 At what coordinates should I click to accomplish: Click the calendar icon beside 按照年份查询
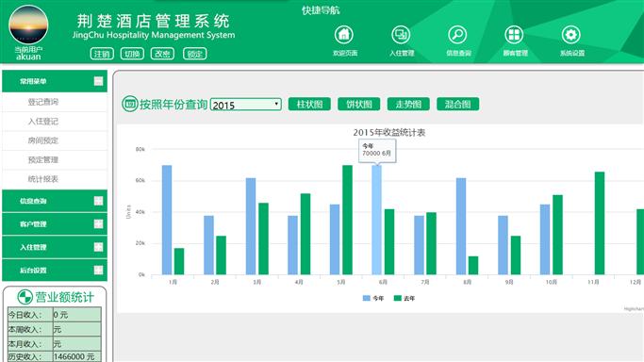[x=130, y=104]
